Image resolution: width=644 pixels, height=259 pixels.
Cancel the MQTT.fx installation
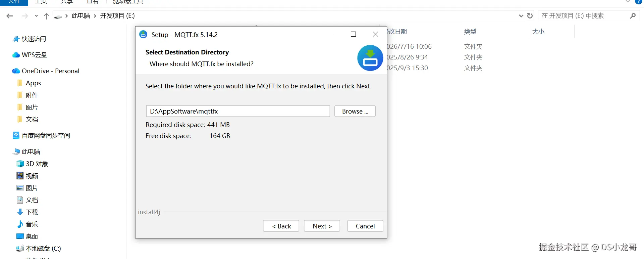(x=365, y=226)
